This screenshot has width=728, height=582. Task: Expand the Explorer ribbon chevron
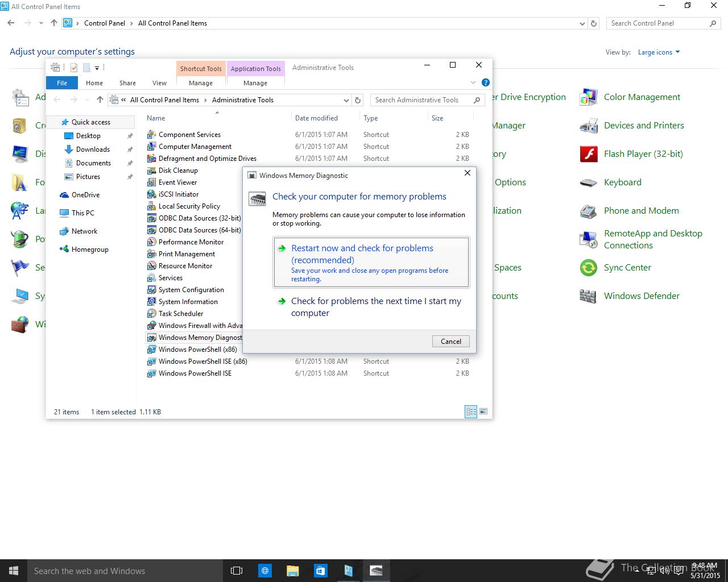tap(473, 83)
